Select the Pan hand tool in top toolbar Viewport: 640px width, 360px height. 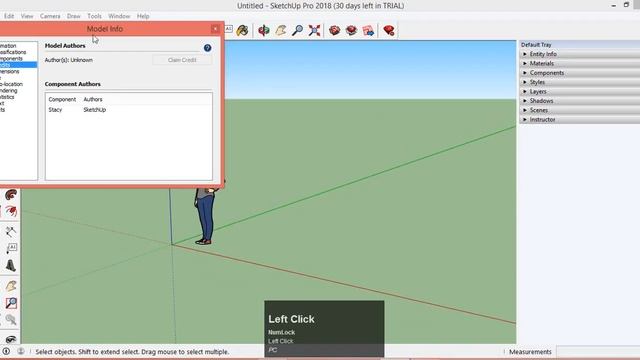tap(281, 31)
